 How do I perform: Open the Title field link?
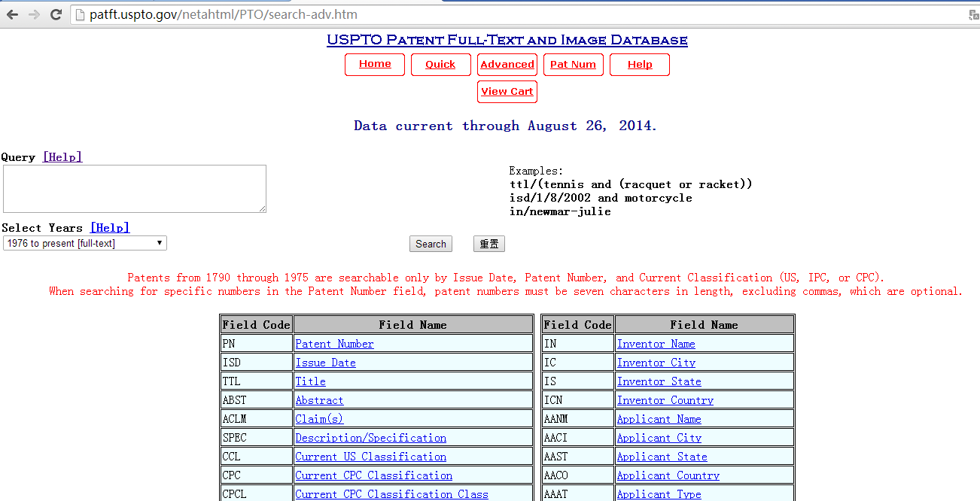(310, 381)
